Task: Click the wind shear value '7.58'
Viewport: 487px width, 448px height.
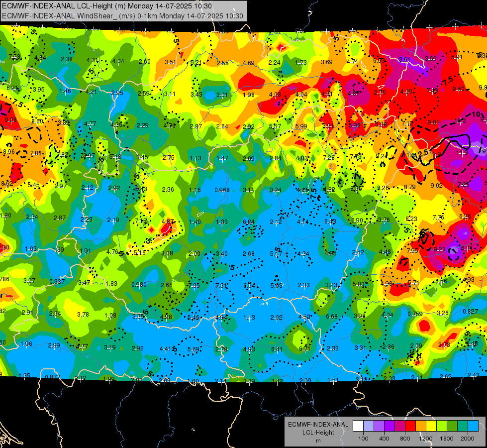Action: coord(14,57)
